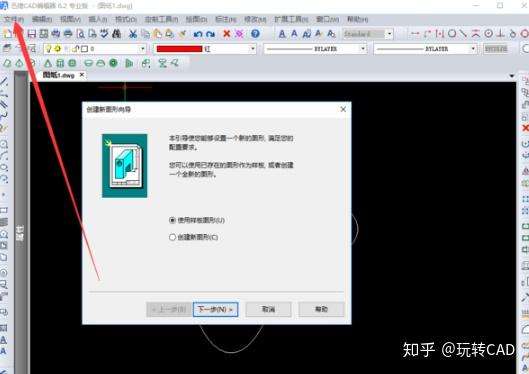
Task: Click the dish solid icon
Action: tap(88, 63)
